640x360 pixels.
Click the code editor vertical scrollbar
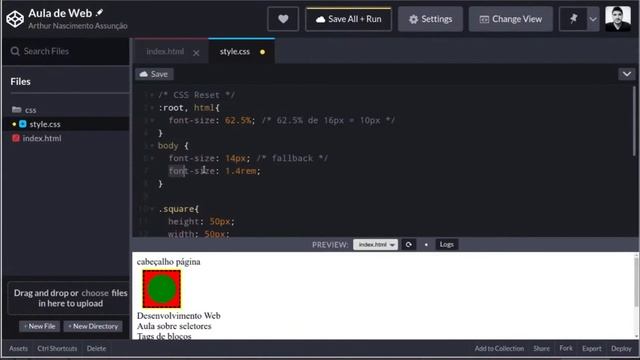634,121
